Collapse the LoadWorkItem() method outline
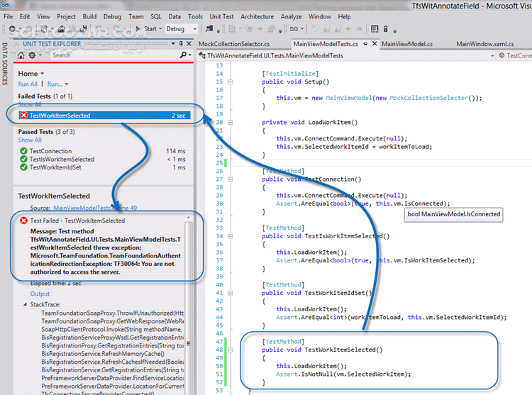The height and width of the screenshot is (395, 532). click(x=231, y=123)
